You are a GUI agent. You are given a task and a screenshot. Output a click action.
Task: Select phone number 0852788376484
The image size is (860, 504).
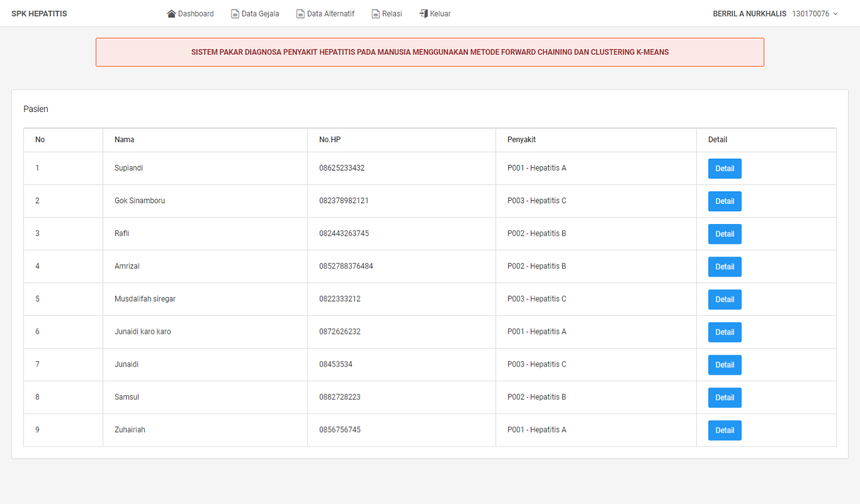click(346, 266)
